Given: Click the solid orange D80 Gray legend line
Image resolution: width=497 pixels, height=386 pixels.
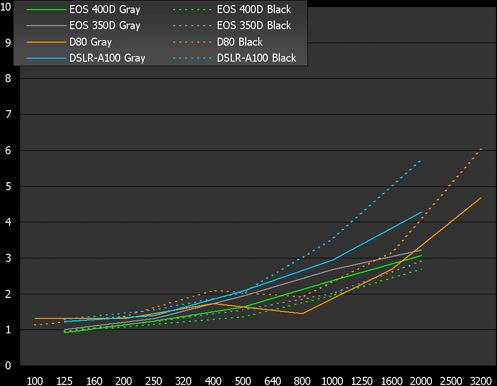Looking at the screenshot, I should (x=46, y=42).
